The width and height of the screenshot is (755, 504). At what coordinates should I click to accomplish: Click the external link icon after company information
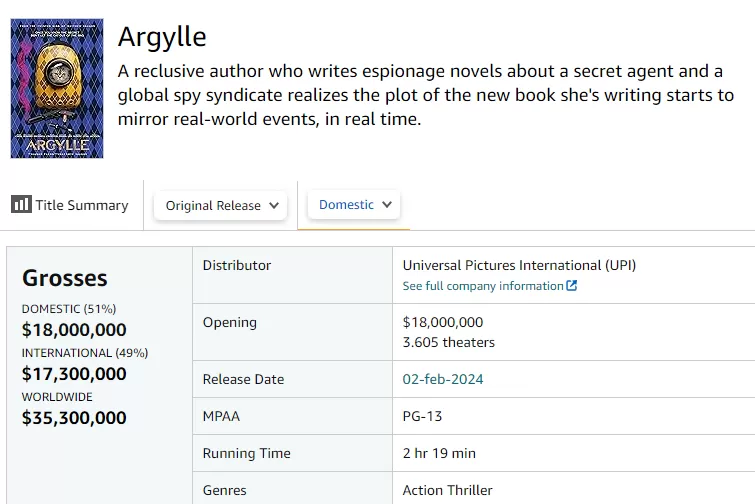[572, 286]
